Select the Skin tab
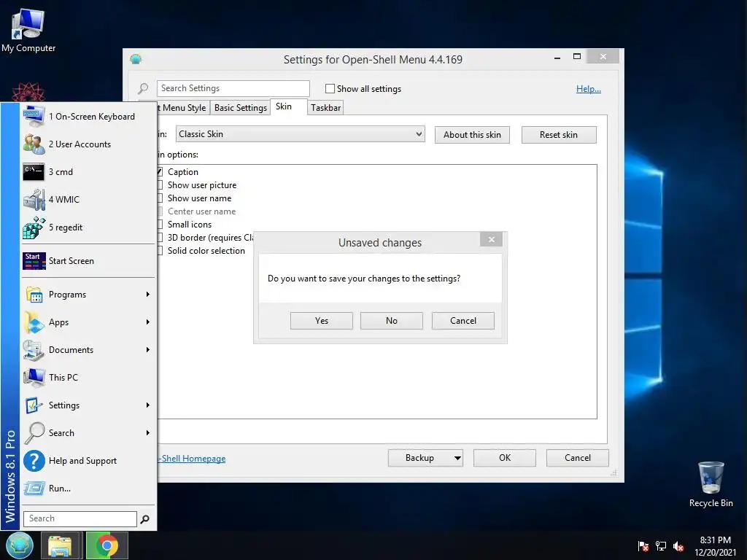 (x=288, y=106)
